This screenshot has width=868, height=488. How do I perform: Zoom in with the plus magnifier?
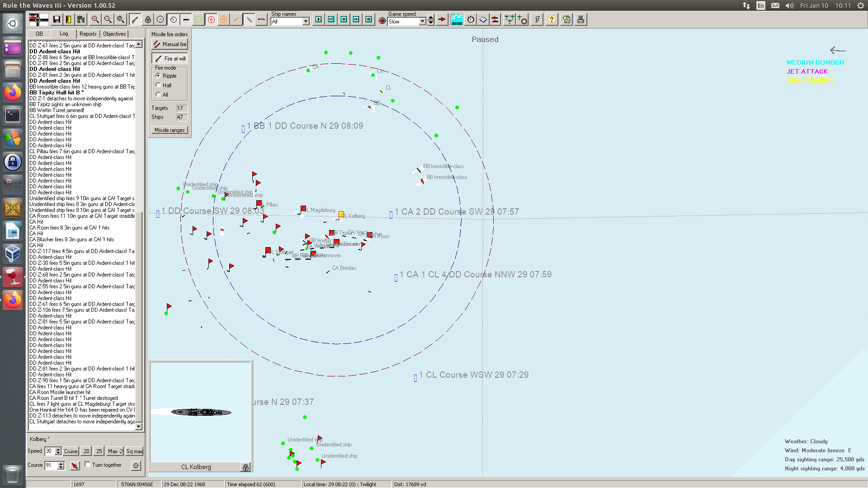95,19
